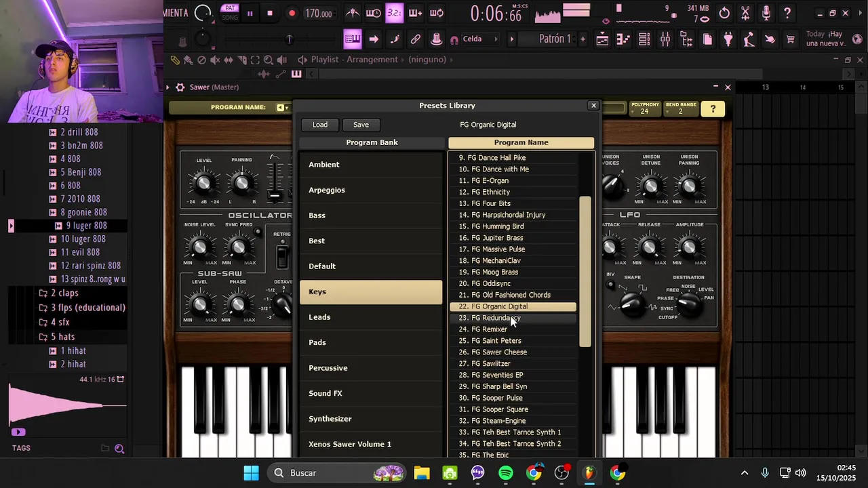Select Xenos Sawer Volume 1 bank
Image resolution: width=868 pixels, height=488 pixels.
click(x=371, y=444)
